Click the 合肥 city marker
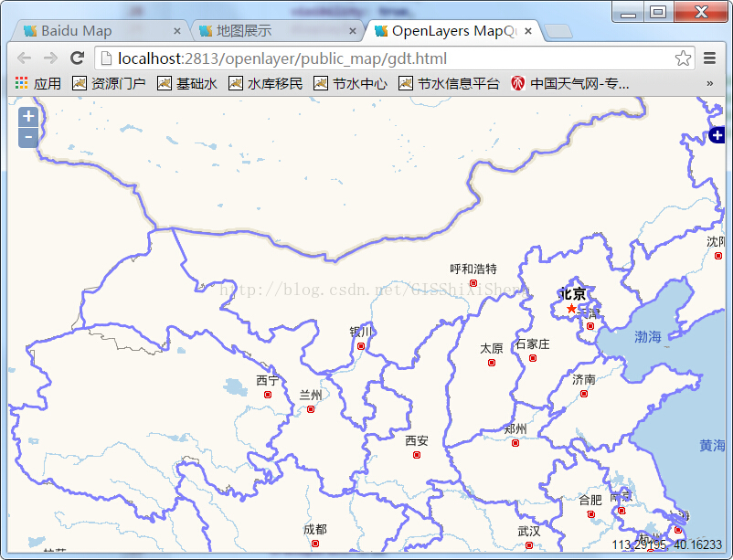733x560 pixels. click(x=591, y=514)
